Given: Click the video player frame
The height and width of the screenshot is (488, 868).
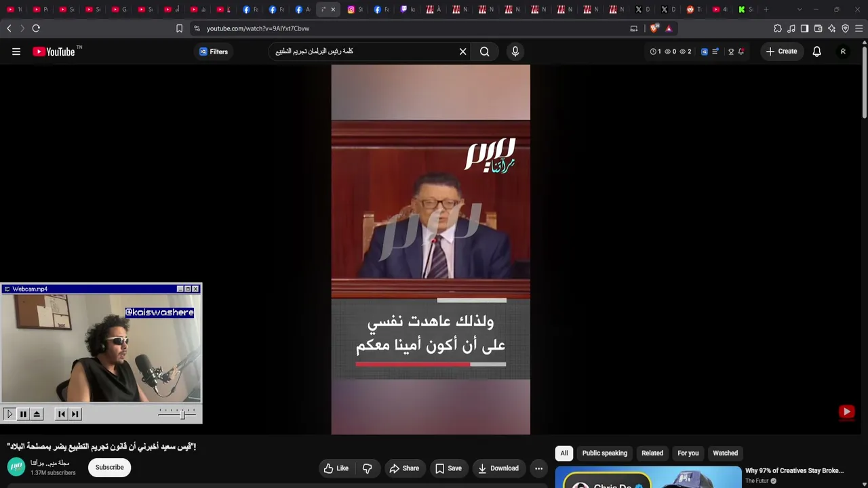Looking at the screenshot, I should 431,249.
